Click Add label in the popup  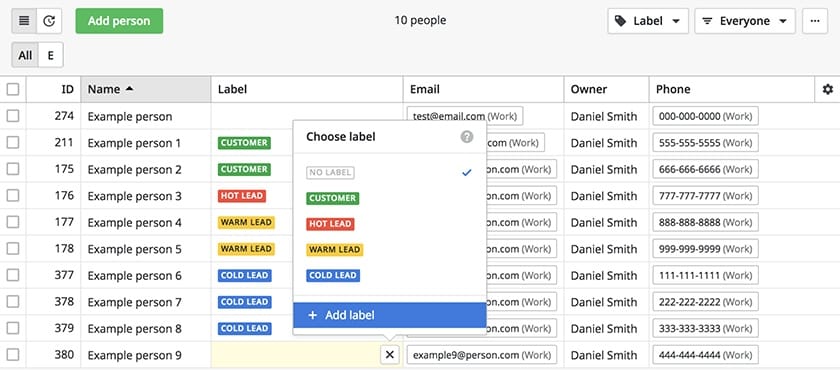[389, 315]
